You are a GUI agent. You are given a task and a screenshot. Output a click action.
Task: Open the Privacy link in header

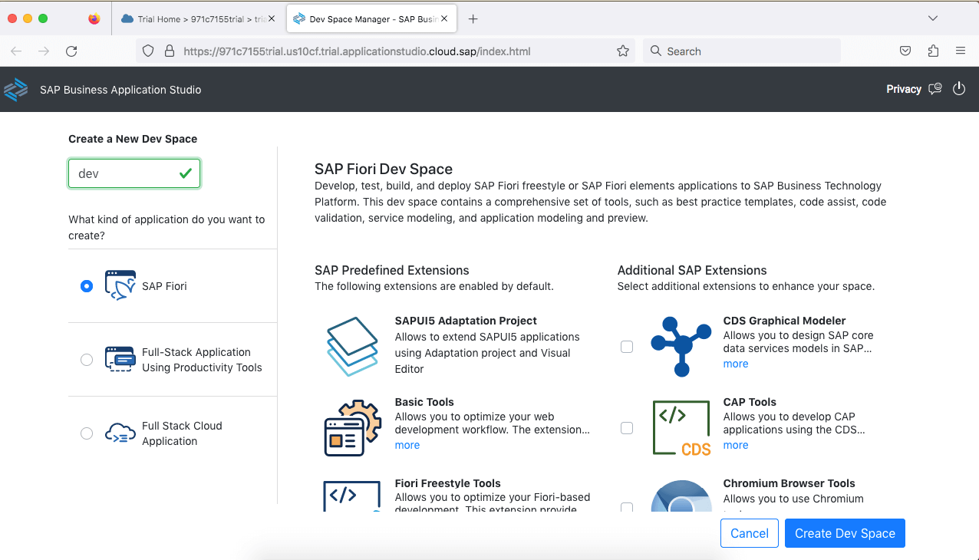pos(904,89)
